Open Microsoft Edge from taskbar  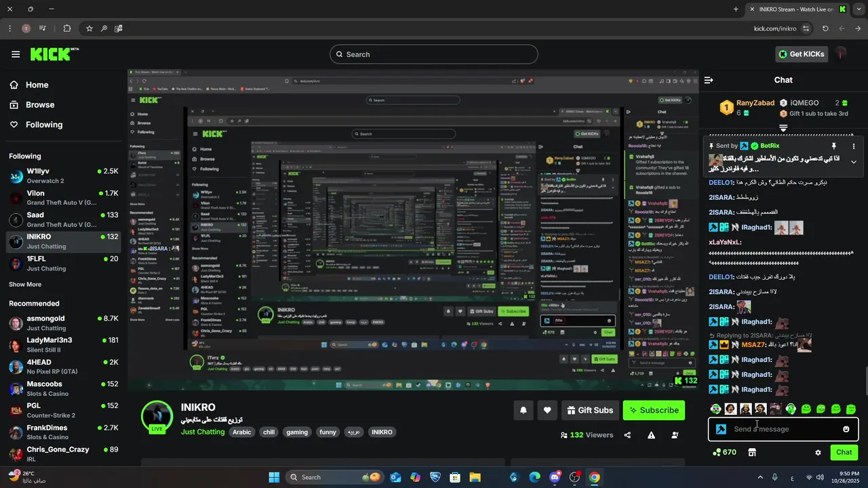pyautogui.click(x=534, y=477)
